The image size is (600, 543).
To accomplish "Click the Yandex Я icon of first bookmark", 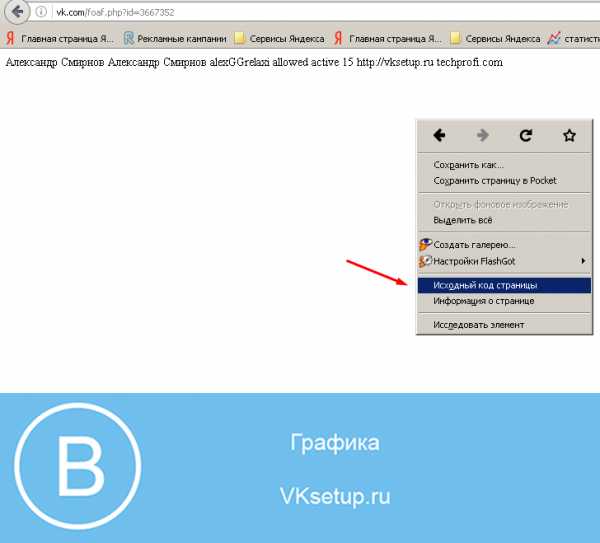I will pos(11,39).
